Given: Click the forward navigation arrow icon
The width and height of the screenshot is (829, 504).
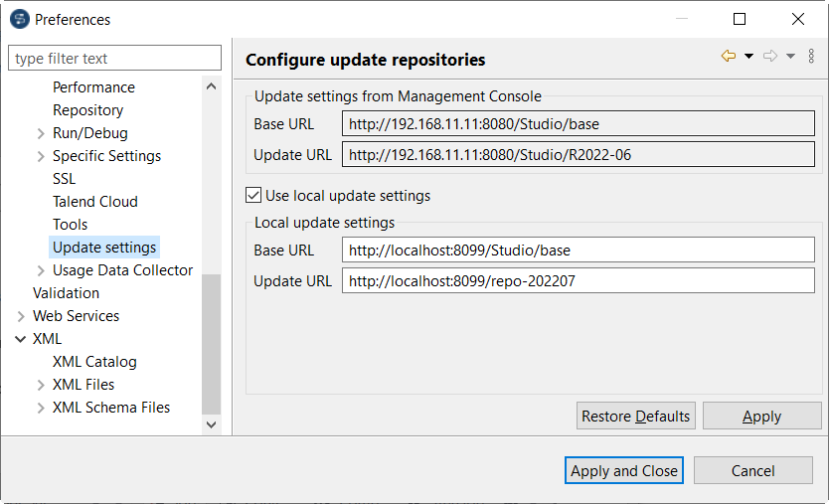Looking at the screenshot, I should tap(770, 57).
